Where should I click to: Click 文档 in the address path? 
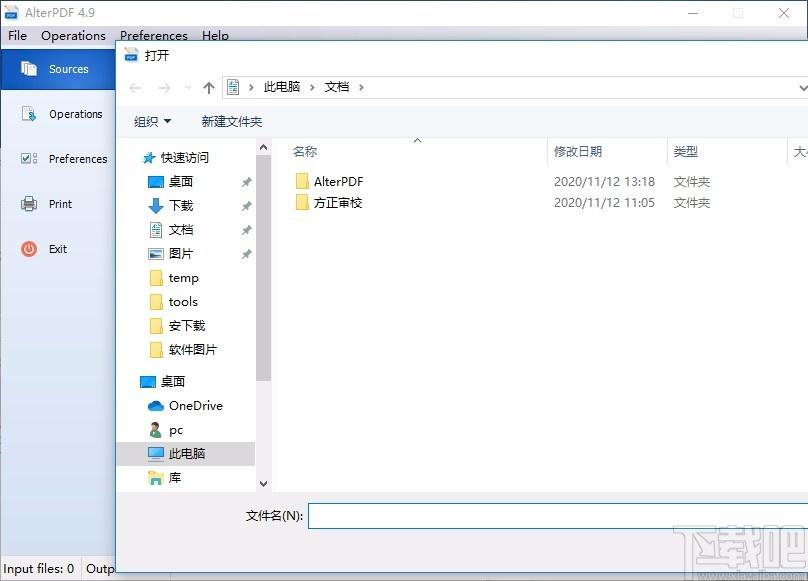(x=336, y=87)
